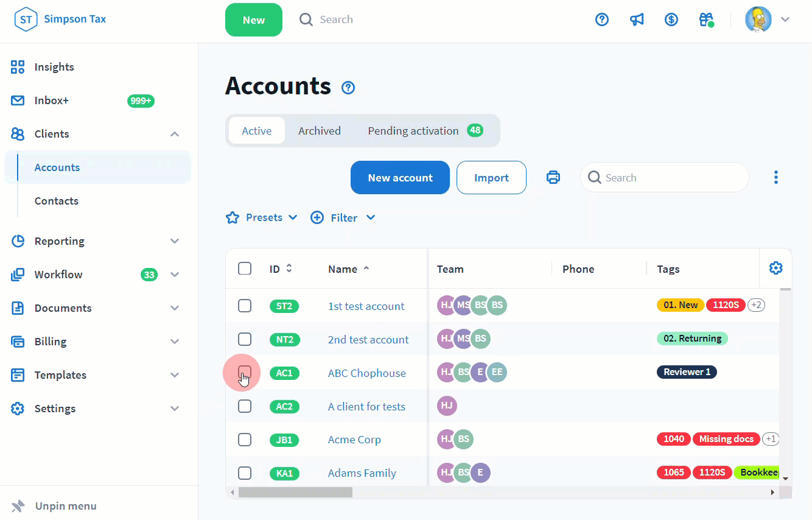This screenshot has height=520, width=812.
Task: Click the printer icon
Action: click(x=553, y=177)
